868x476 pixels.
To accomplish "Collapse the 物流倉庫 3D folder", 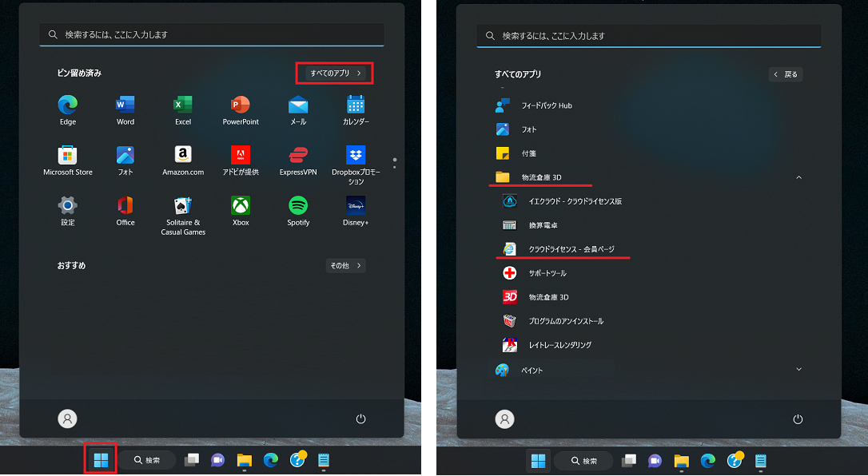I will pos(798,177).
